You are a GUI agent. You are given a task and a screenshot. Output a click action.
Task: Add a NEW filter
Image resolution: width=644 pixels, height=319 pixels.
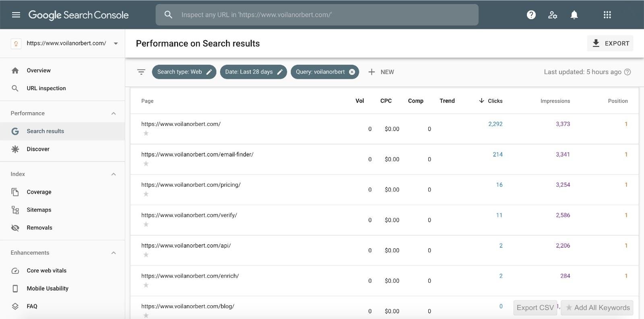381,72
